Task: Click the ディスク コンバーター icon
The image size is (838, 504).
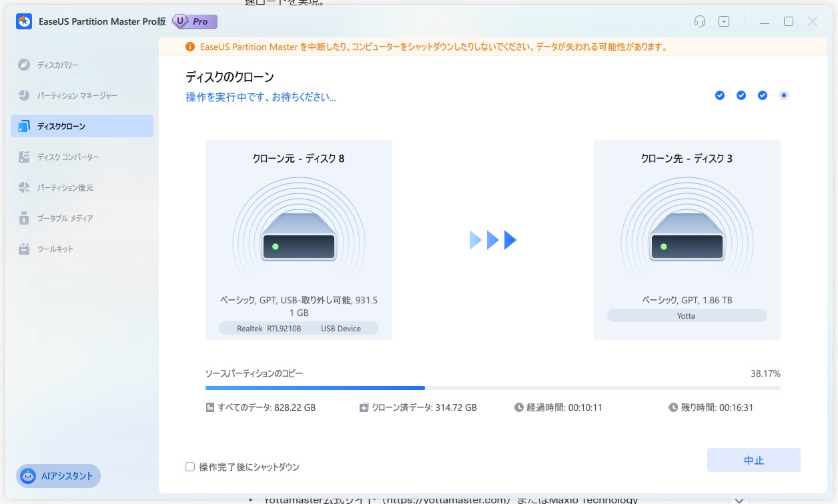Action: tap(24, 157)
